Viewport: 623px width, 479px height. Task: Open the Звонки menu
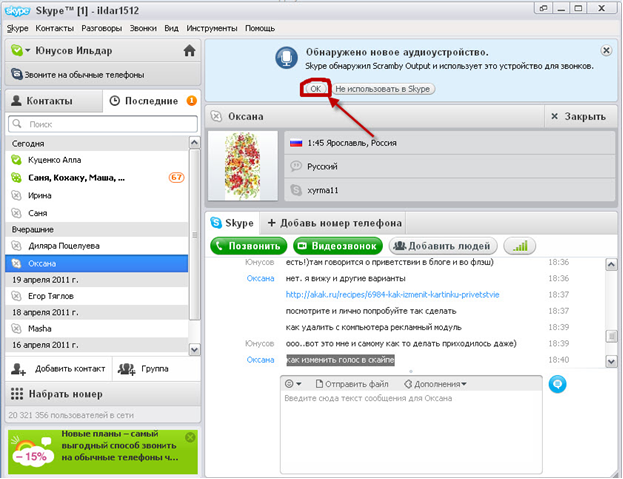pyautogui.click(x=143, y=28)
